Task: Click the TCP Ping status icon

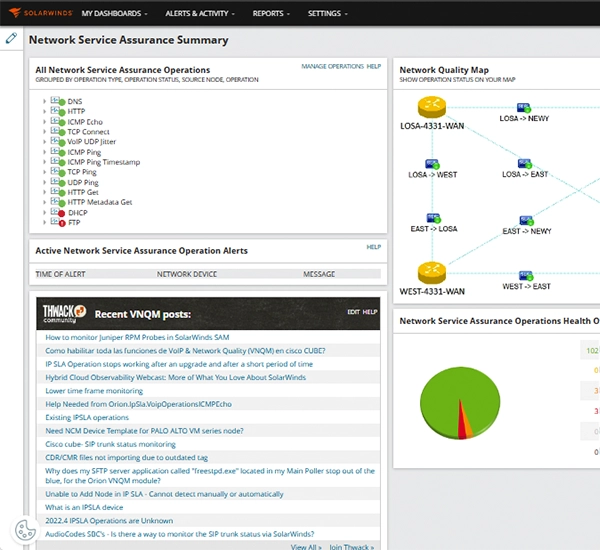Action: (x=58, y=172)
